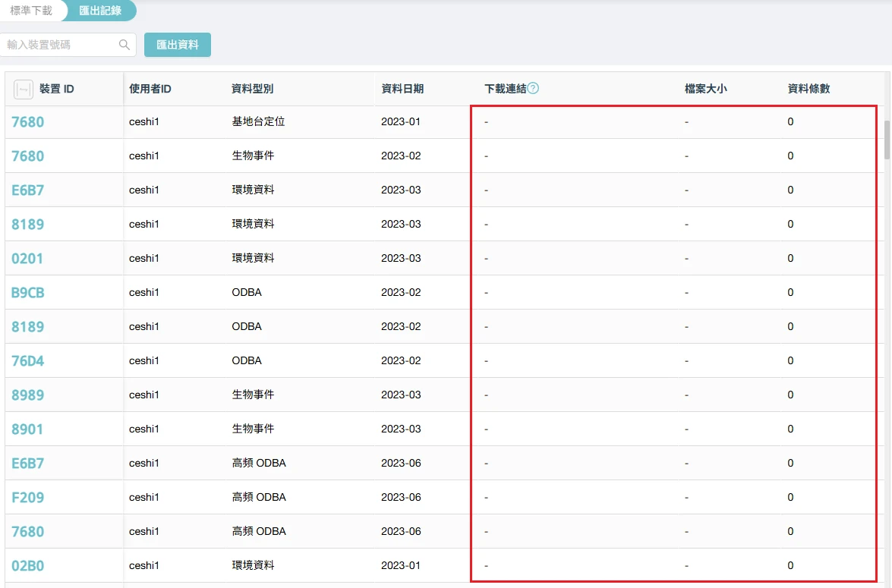Click the 檔案大小 column header

click(705, 89)
